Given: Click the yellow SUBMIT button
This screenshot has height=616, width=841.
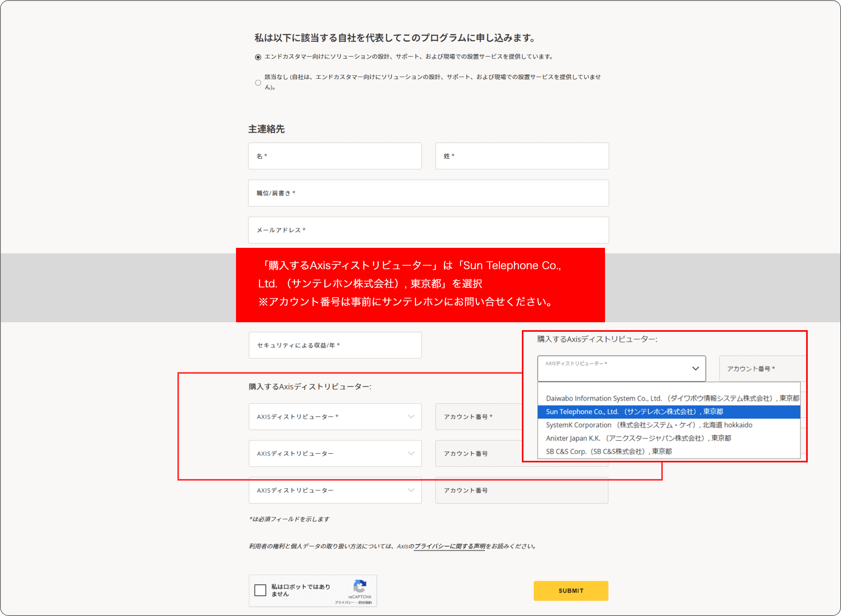Looking at the screenshot, I should [571, 591].
